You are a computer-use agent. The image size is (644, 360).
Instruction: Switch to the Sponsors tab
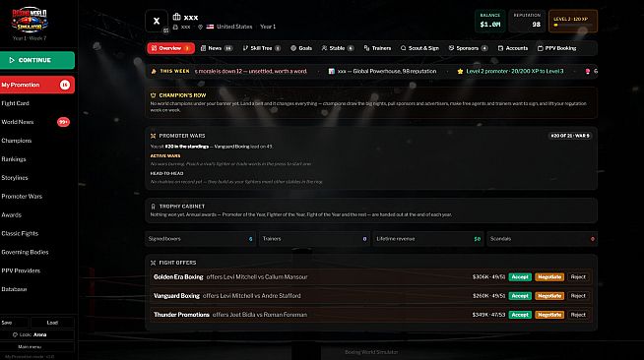pos(468,48)
